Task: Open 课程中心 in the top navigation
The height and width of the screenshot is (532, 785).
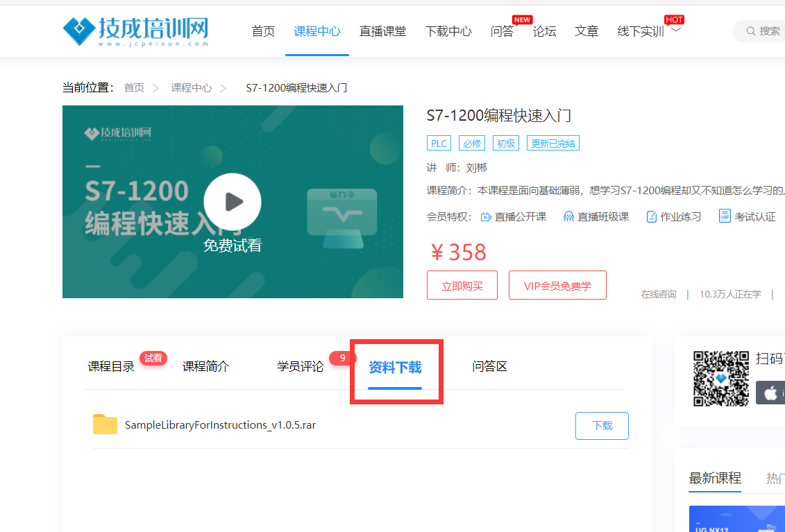Action: point(317,31)
